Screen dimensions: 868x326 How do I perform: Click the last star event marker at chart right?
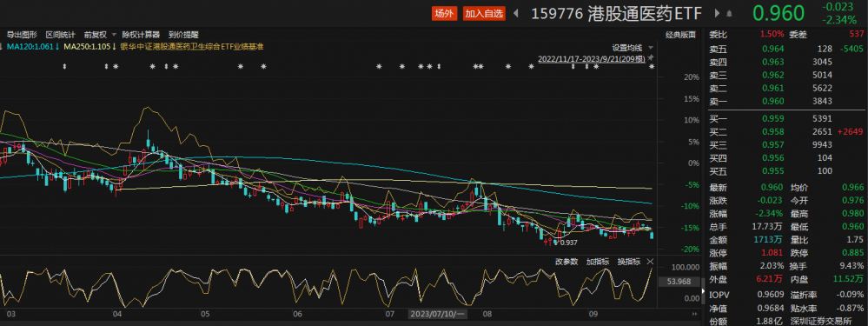pos(652,66)
